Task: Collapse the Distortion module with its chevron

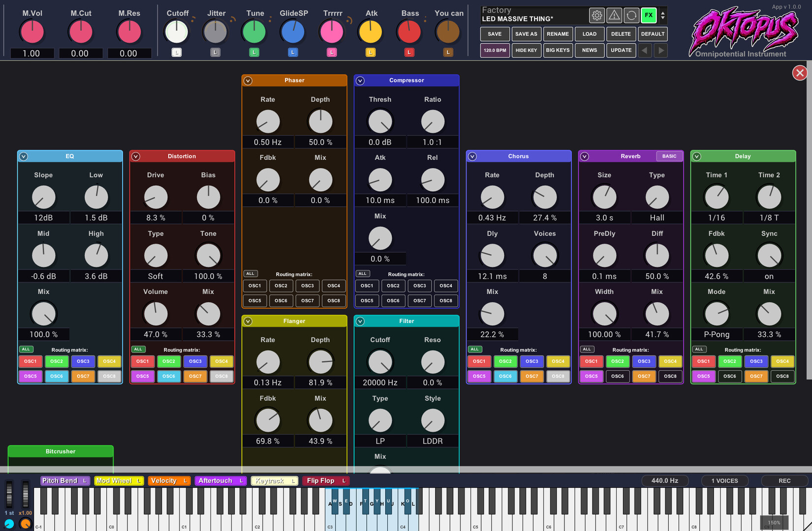Action: click(136, 156)
